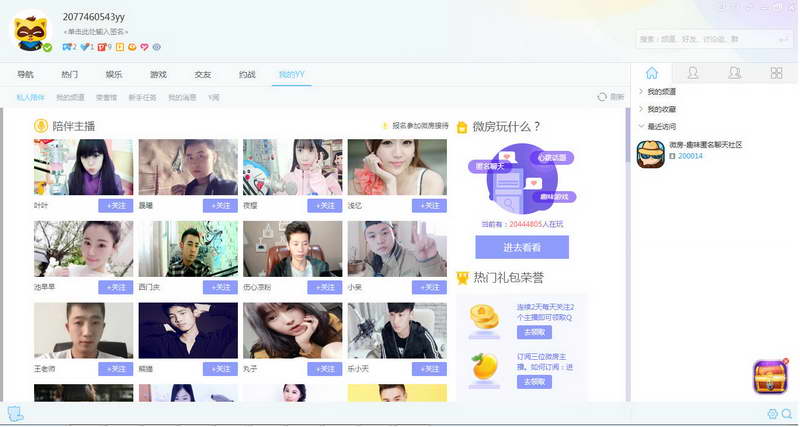Open the apps grid icon in sidebar
The width and height of the screenshot is (800, 427).
[x=776, y=73]
